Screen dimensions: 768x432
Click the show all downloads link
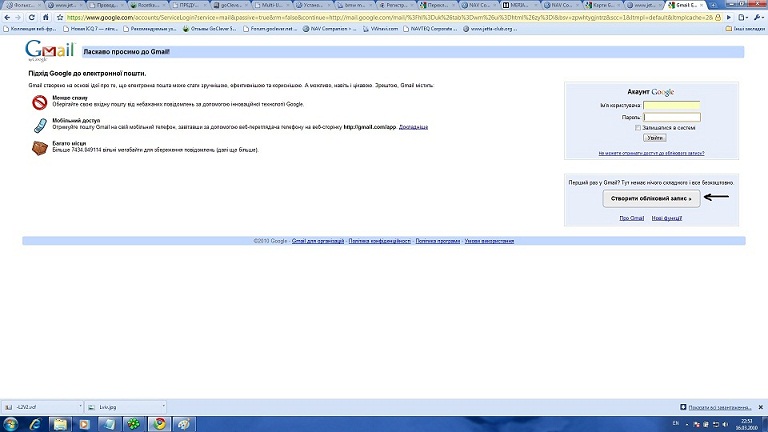click(x=720, y=408)
